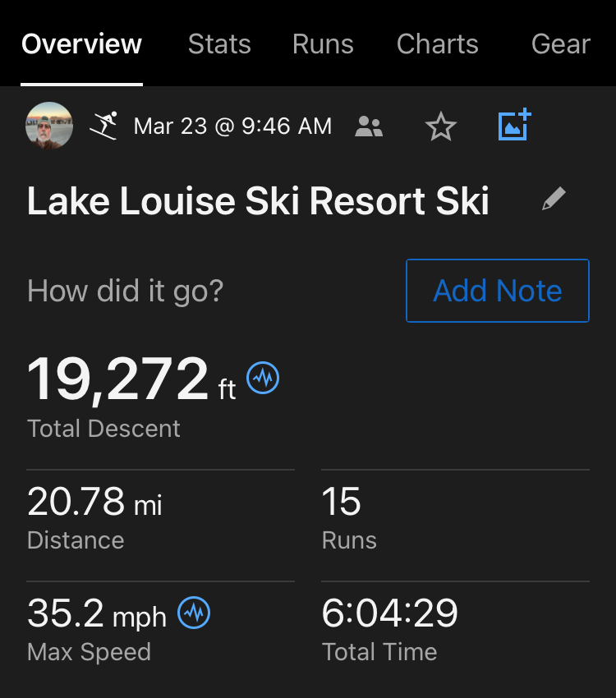Tap the 6:04:29 Total Time stat
This screenshot has width=616, height=698.
click(389, 613)
